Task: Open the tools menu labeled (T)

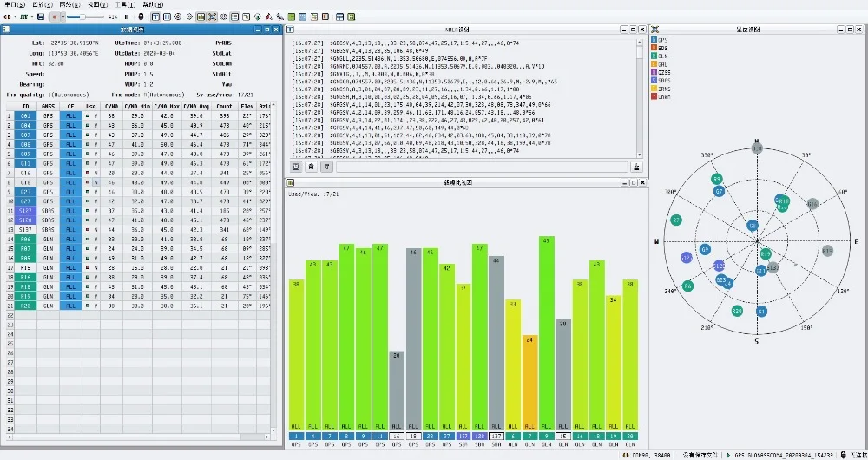Action: [124, 4]
